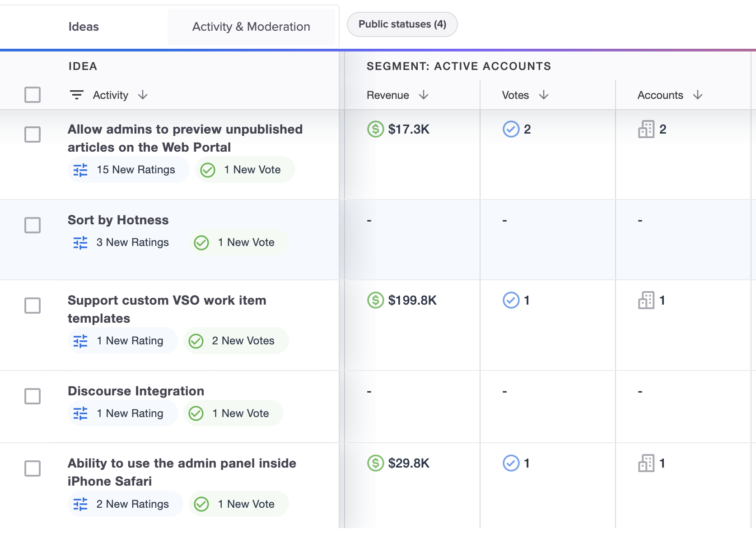Click dollar icon next to $17.3K
756x547 pixels.
[375, 129]
